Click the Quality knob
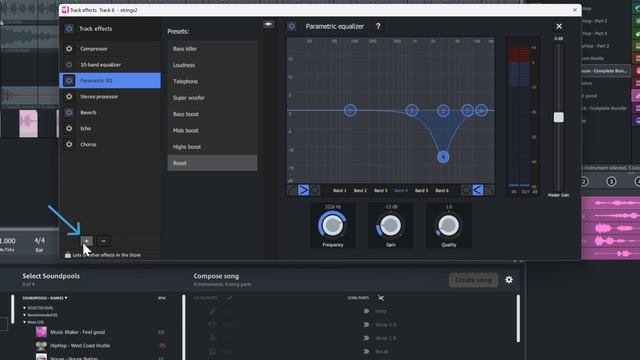Image resolution: width=640 pixels, height=360 pixels. pos(449,225)
